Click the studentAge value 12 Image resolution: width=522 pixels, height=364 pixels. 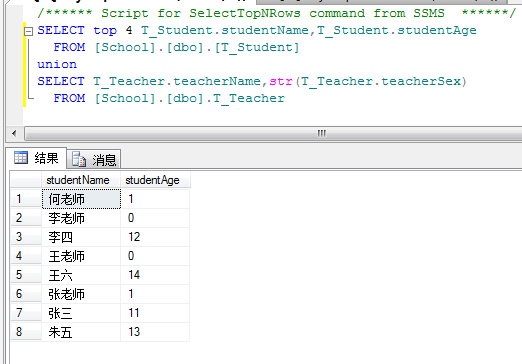pyautogui.click(x=155, y=237)
